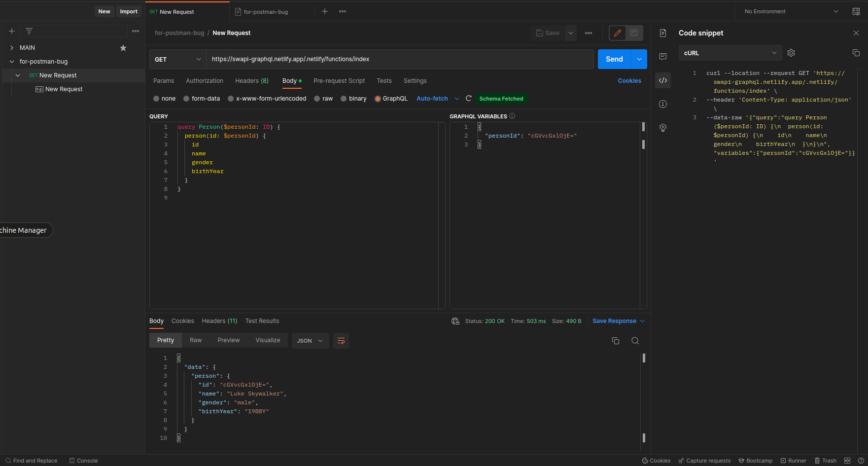This screenshot has width=868, height=466.
Task: Expand the MAIN collection
Action: (x=12, y=48)
